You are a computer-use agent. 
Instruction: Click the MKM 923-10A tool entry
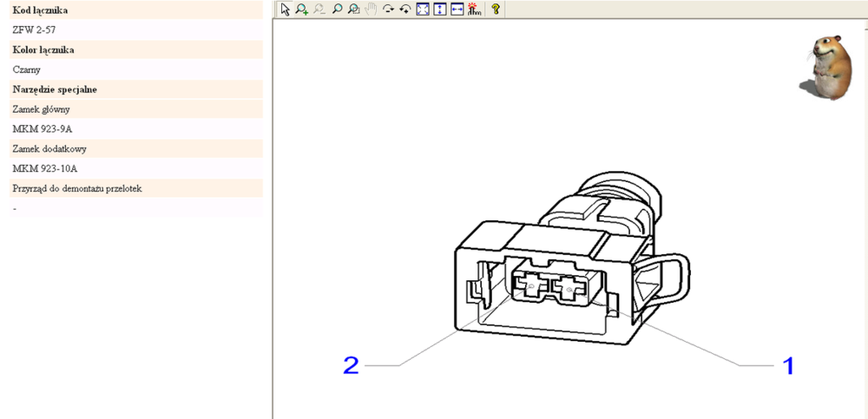[x=45, y=169]
